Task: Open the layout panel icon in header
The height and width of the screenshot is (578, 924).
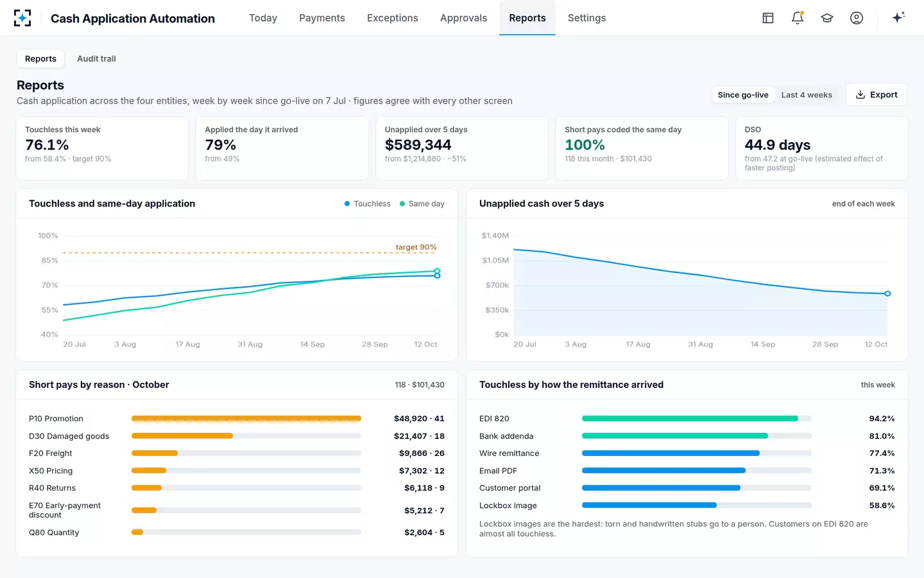Action: coord(768,18)
